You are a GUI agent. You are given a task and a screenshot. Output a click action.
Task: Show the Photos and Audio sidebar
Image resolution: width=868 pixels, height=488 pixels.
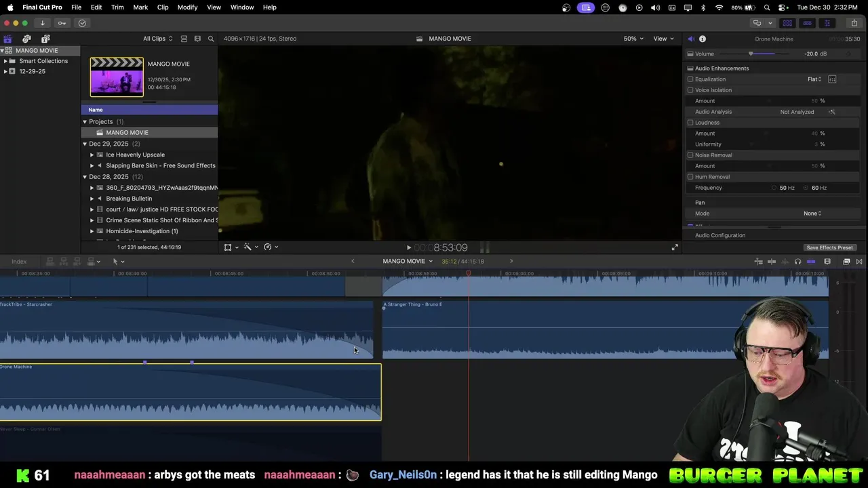(x=26, y=39)
